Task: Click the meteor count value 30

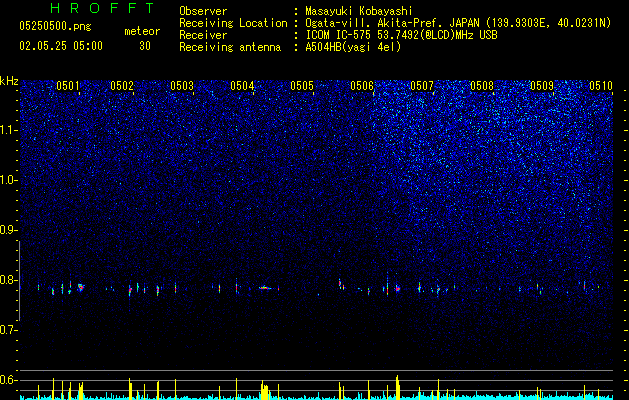Action: (145, 46)
